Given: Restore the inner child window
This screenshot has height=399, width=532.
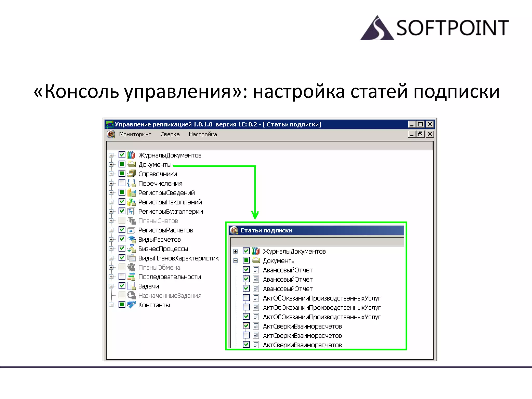Looking at the screenshot, I should (420, 134).
